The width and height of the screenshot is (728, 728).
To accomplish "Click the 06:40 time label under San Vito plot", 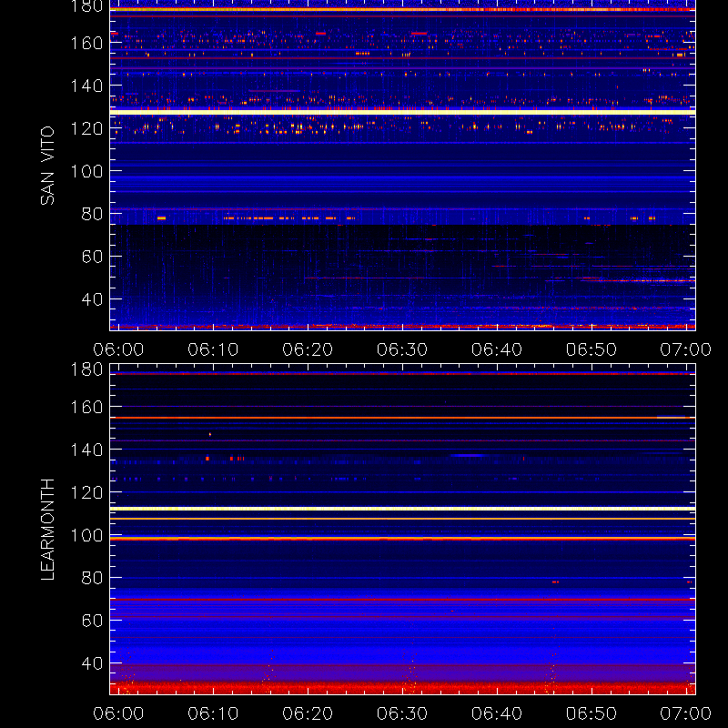I will [497, 349].
